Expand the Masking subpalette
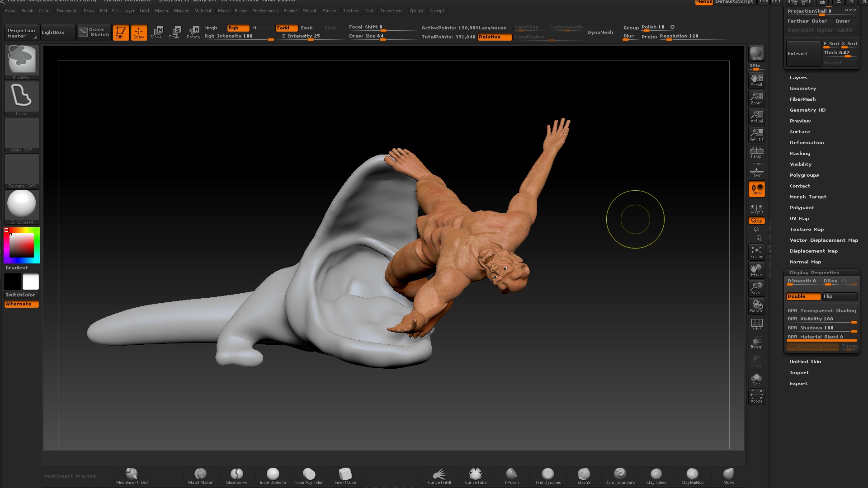 click(800, 154)
